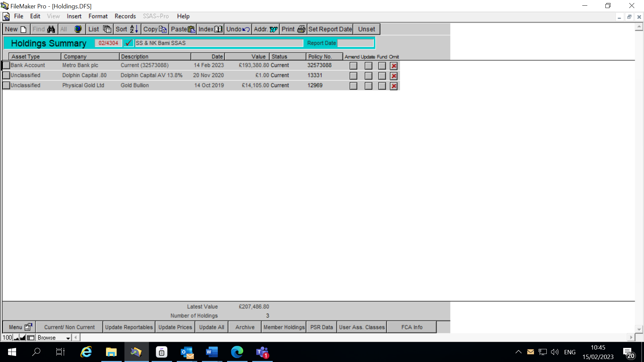Open File Explorer from taskbar
The width and height of the screenshot is (644, 362).
[111, 352]
